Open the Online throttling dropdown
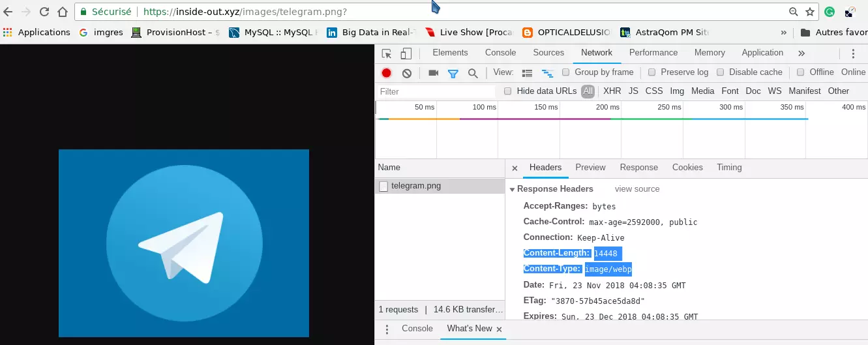 [854, 72]
